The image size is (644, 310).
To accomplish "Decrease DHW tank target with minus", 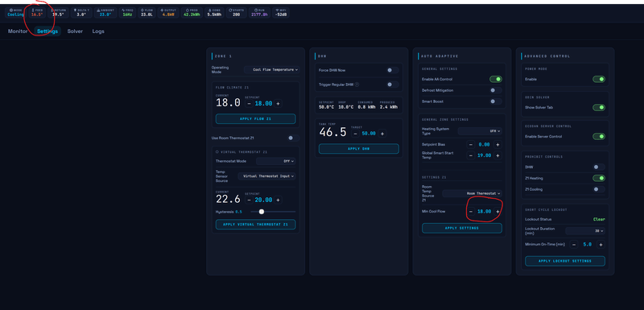I will pyautogui.click(x=355, y=134).
